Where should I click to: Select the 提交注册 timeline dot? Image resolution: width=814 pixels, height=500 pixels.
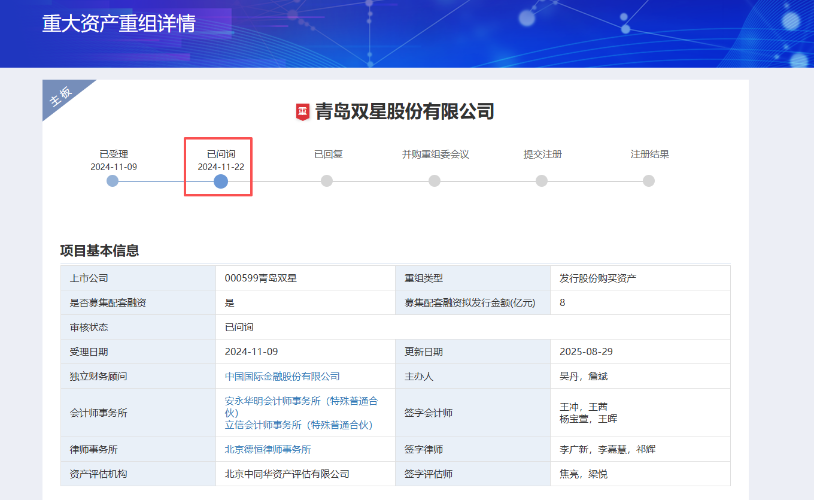(x=541, y=181)
